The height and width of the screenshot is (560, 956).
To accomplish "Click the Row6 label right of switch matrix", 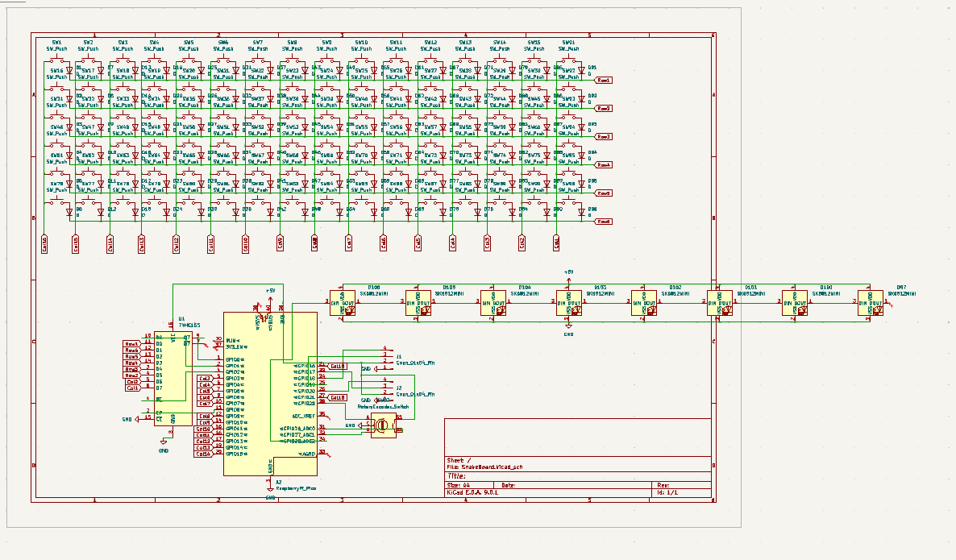I will 603,221.
